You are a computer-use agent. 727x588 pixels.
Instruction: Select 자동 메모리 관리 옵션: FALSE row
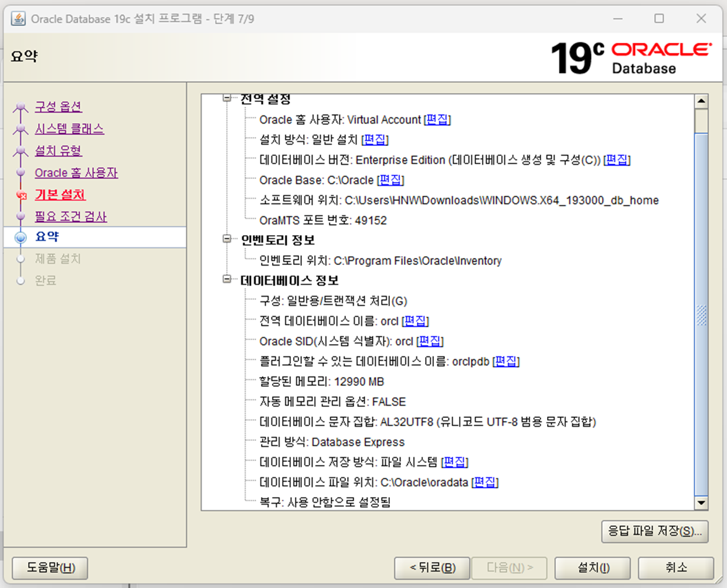332,402
